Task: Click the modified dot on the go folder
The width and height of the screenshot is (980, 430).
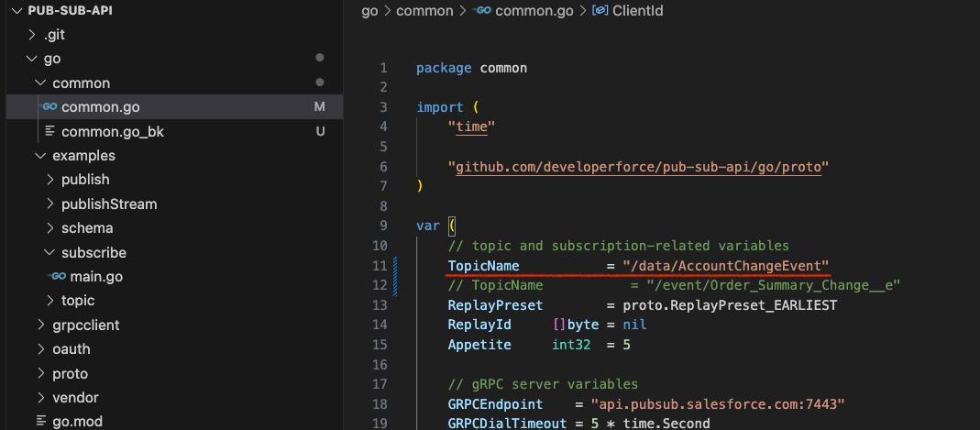Action: [320, 58]
